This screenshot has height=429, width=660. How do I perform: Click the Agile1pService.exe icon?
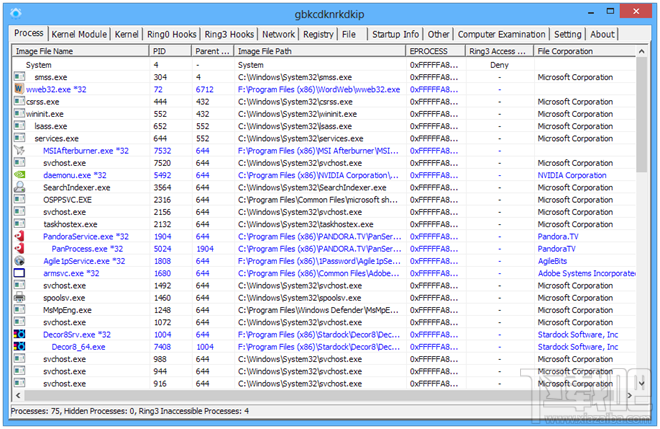coord(19,261)
